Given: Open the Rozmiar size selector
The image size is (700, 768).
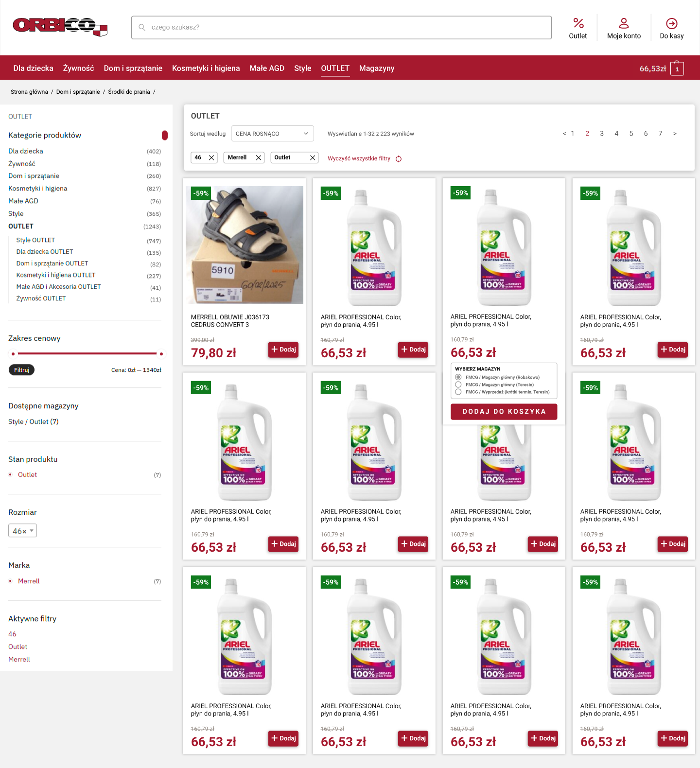Looking at the screenshot, I should tap(22, 531).
